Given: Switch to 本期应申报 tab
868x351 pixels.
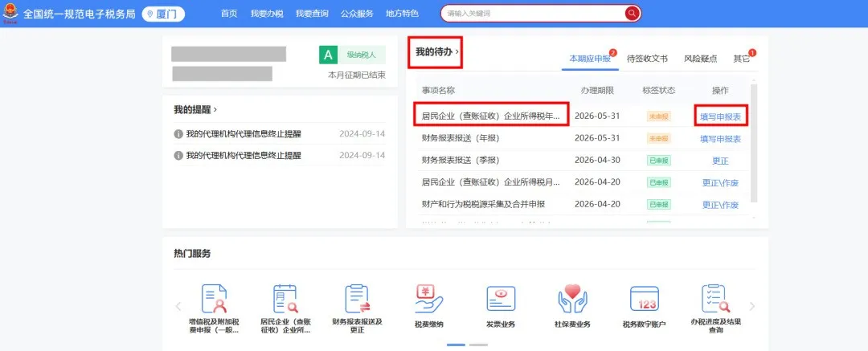Looking at the screenshot, I should click(590, 59).
